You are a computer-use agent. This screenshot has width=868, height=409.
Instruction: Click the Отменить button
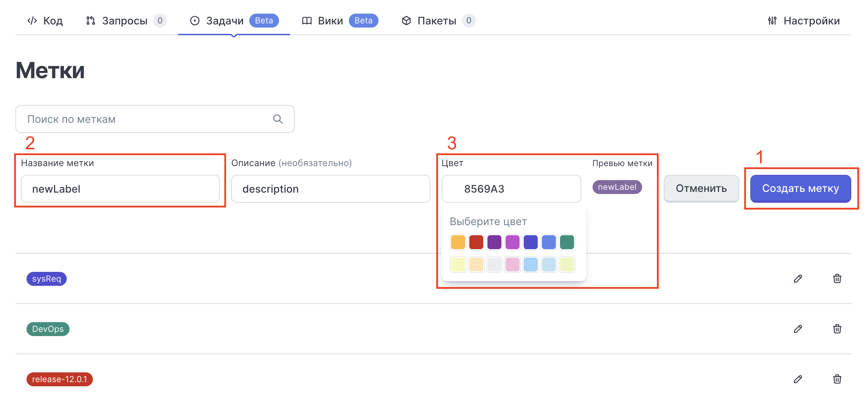click(x=701, y=188)
